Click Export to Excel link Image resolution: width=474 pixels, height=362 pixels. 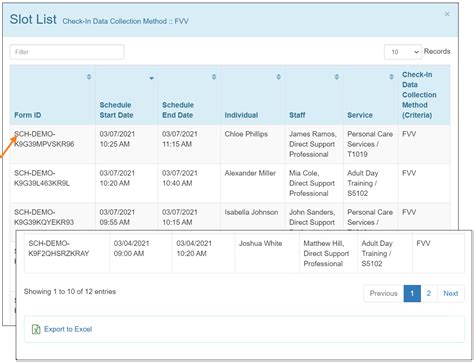68,329
